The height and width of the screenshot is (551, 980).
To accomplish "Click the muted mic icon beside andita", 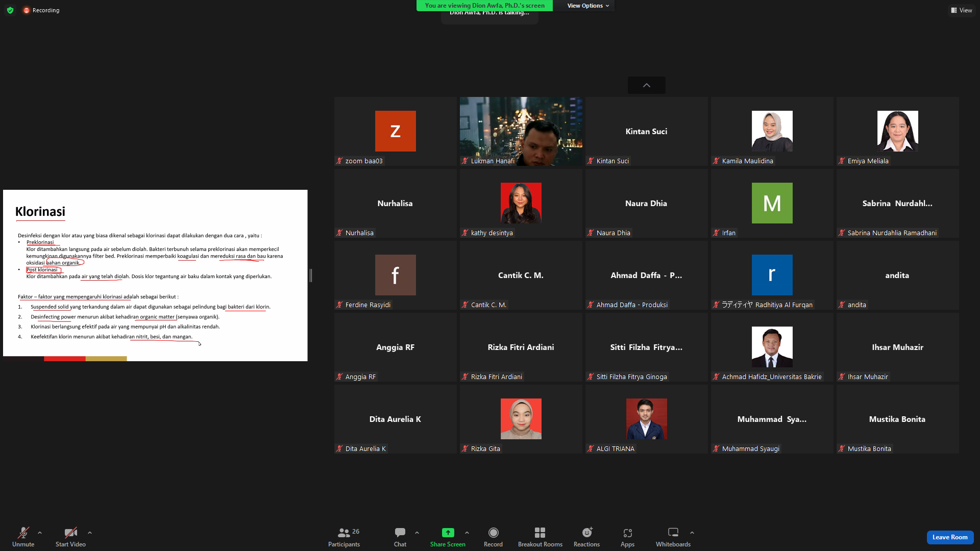I will [842, 305].
